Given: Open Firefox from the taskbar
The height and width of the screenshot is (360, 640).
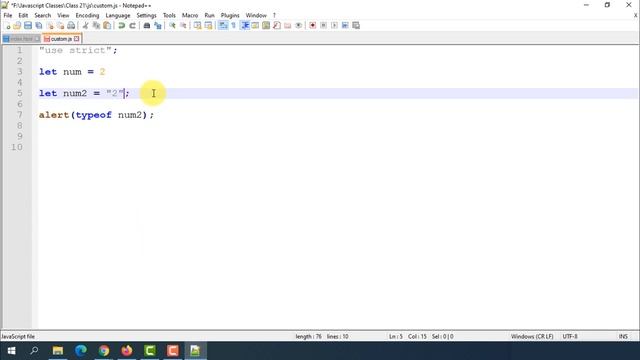Looking at the screenshot, I should [127, 351].
